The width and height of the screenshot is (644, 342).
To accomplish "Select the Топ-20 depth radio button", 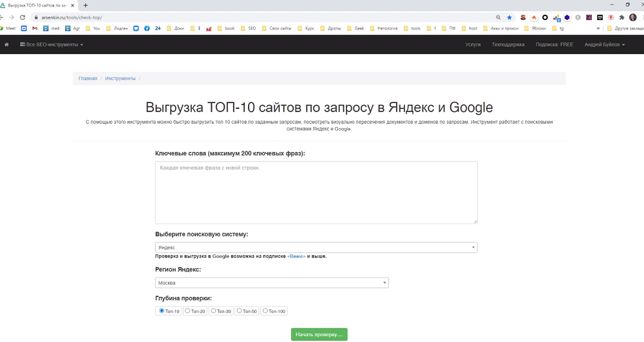I will (187, 311).
